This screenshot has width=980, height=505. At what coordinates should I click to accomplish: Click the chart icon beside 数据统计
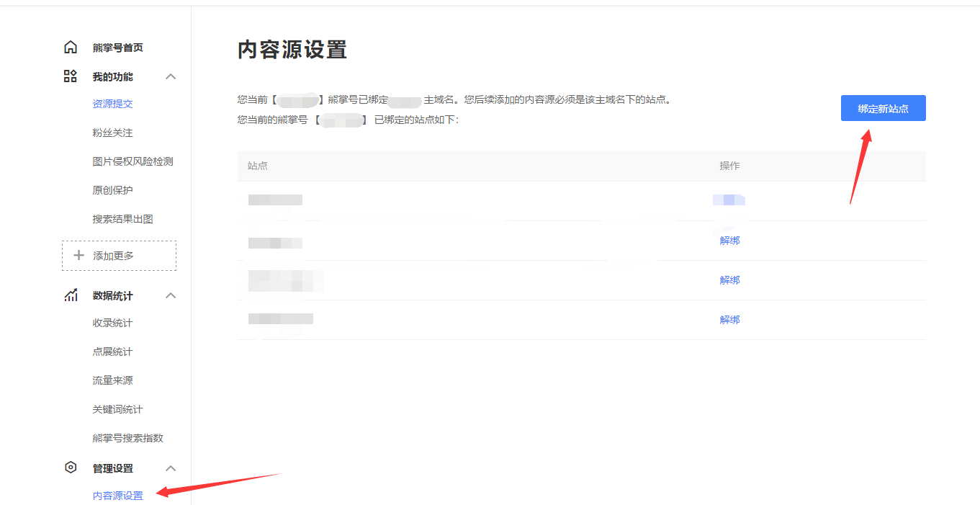pyautogui.click(x=70, y=295)
